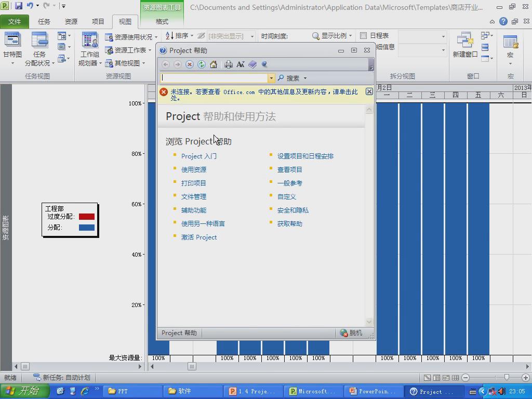Viewport: 532px width, 399px height.
Task: Undo the last action in the title bar
Action: point(30,5)
